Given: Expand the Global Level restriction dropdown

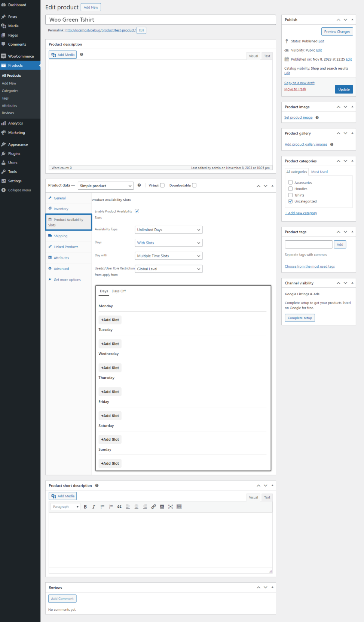Looking at the screenshot, I should (x=168, y=269).
